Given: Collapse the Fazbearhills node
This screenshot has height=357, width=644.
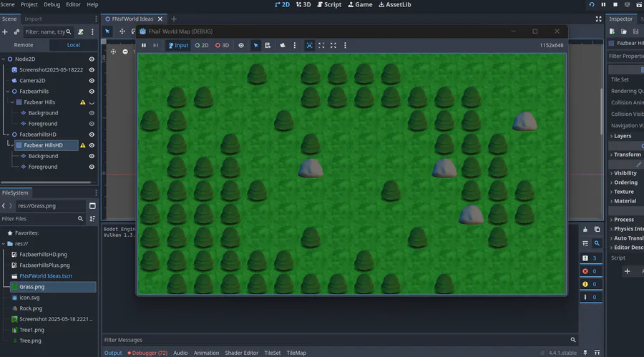Looking at the screenshot, I should (x=8, y=91).
